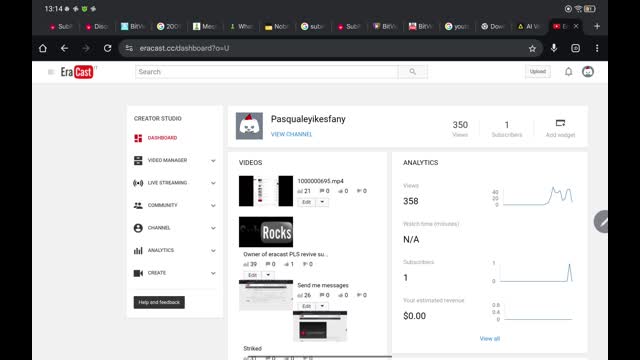Click the browser address bar URL
The height and width of the screenshot is (360, 640).
click(184, 48)
